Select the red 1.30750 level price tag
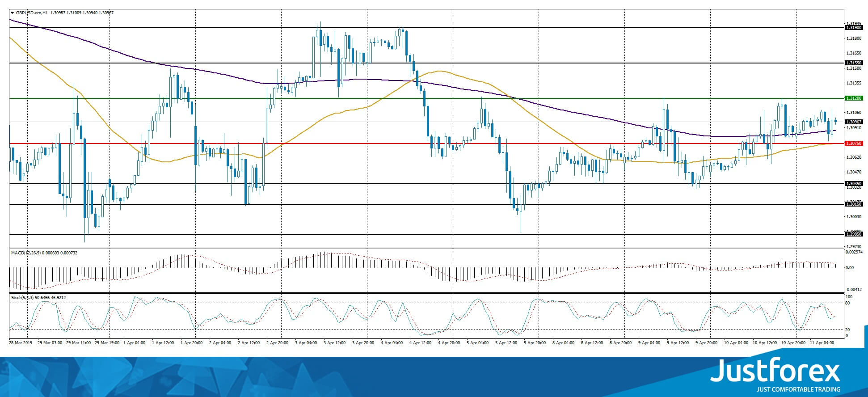The width and height of the screenshot is (868, 397). pyautogui.click(x=854, y=144)
